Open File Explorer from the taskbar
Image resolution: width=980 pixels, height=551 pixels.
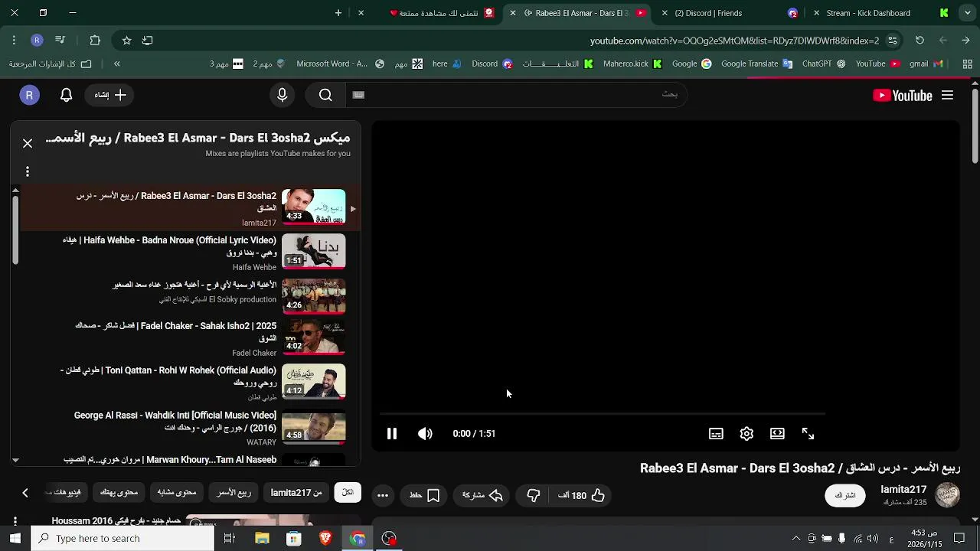tap(262, 538)
